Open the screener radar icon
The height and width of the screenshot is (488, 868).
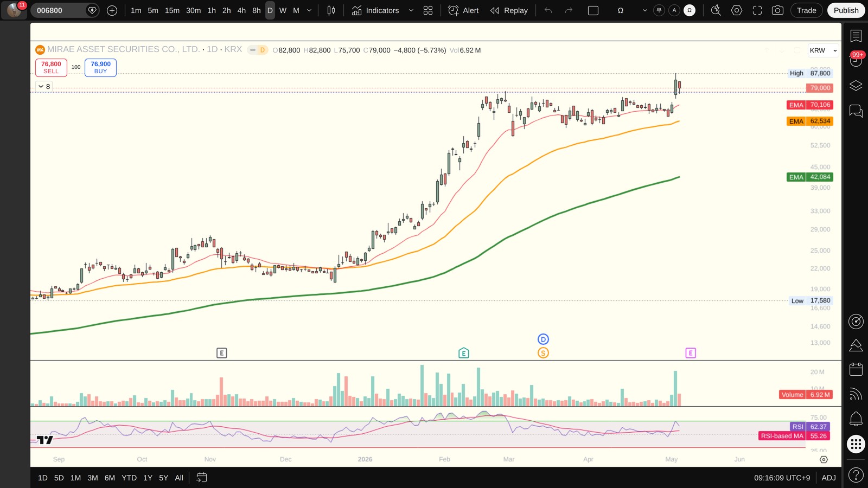[x=856, y=322]
